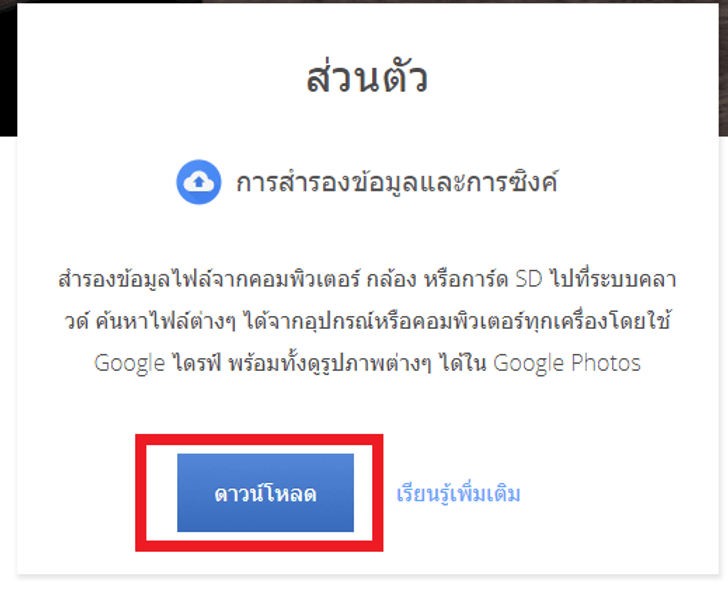This screenshot has height=591, width=728.
Task: Click the SD word in the description
Action: point(529,279)
